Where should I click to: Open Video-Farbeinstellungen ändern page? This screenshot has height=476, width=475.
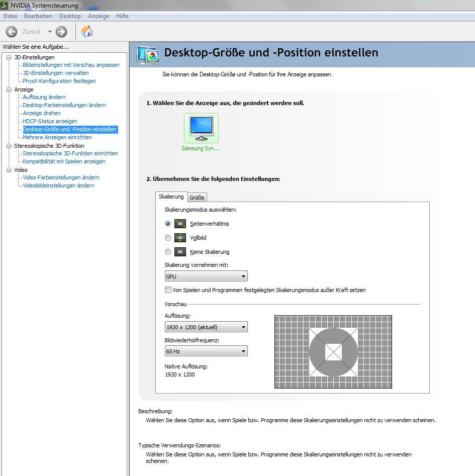61,177
